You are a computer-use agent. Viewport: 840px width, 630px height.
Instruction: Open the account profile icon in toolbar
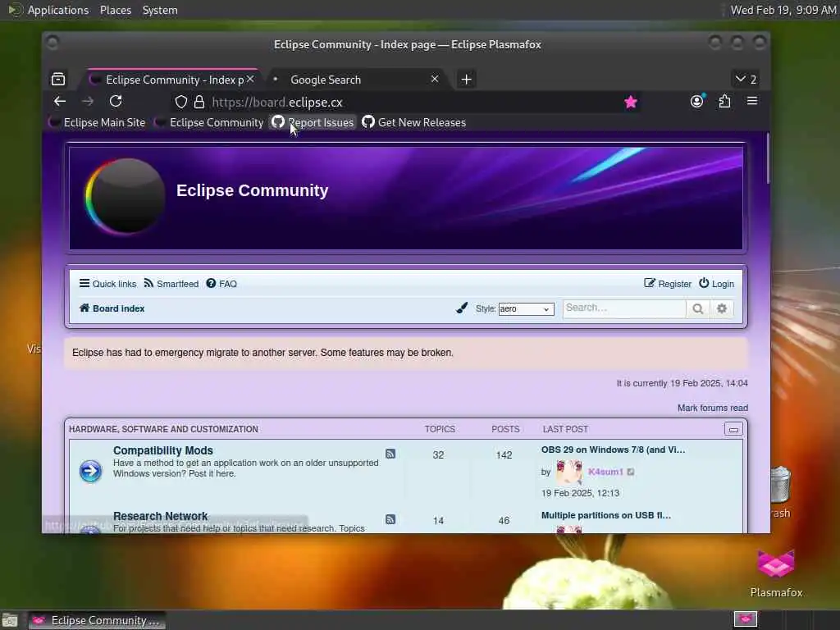(x=697, y=101)
